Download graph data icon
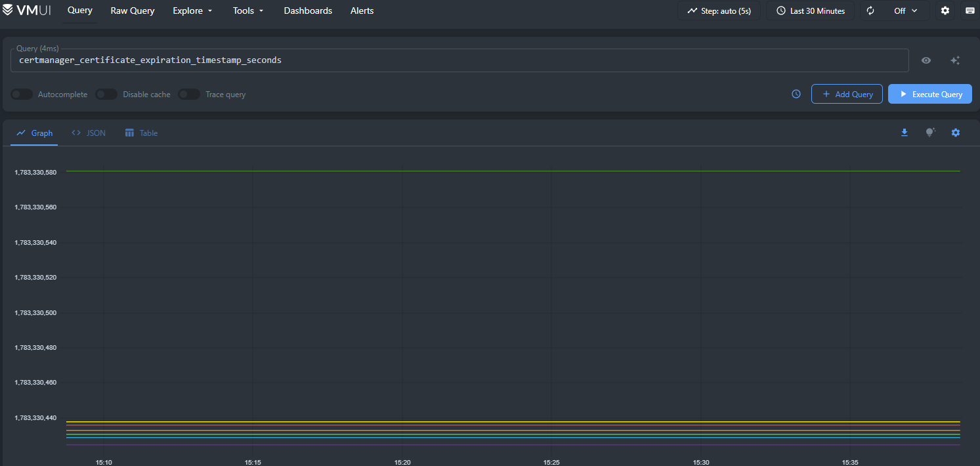Screen dimensions: 980x466 [905, 133]
